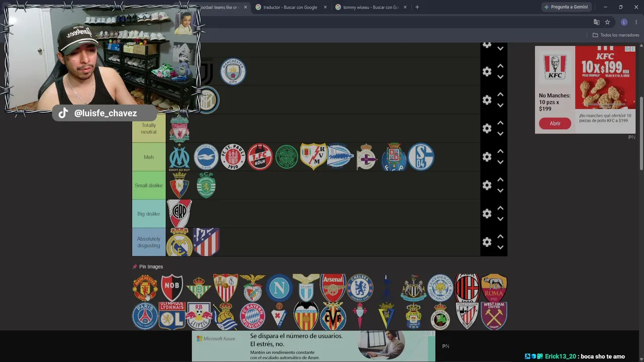Select the Olympique Marseille crest
The height and width of the screenshot is (362, 644).
[x=179, y=157]
